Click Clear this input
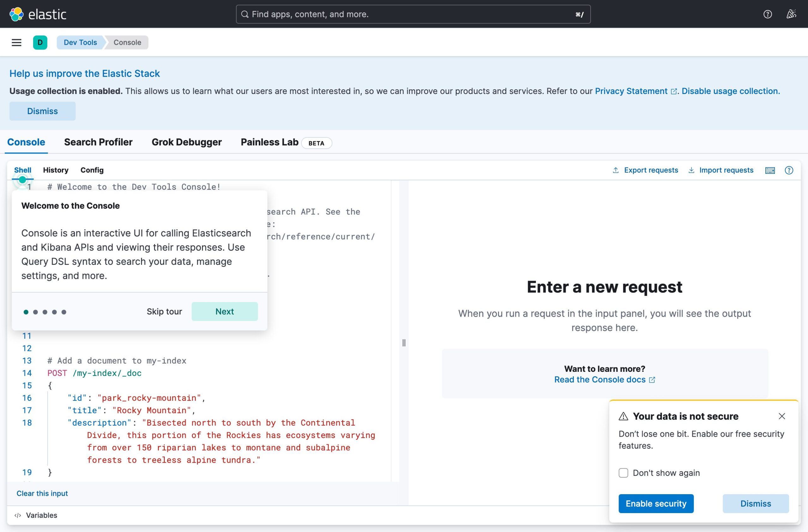The image size is (808, 532). point(42,494)
